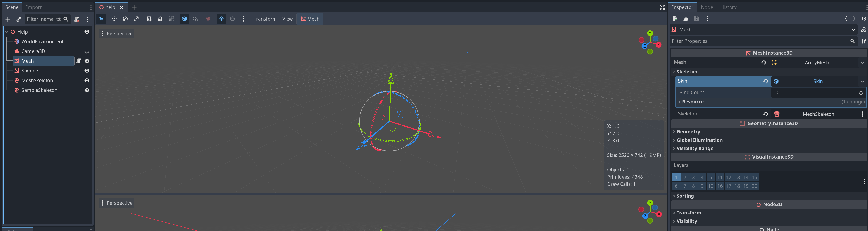Select the Move tool in the 3D toolbar
Screen dimensions: 868x231
[114, 19]
